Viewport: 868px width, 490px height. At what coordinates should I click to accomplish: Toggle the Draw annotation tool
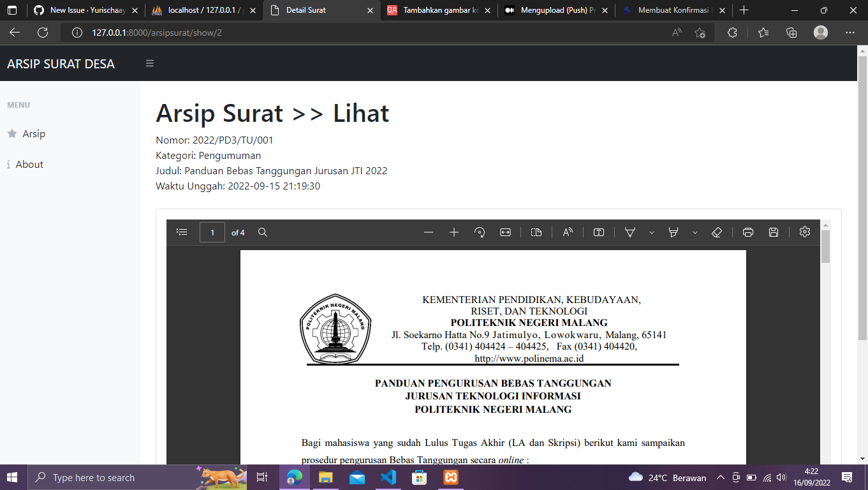[630, 232]
